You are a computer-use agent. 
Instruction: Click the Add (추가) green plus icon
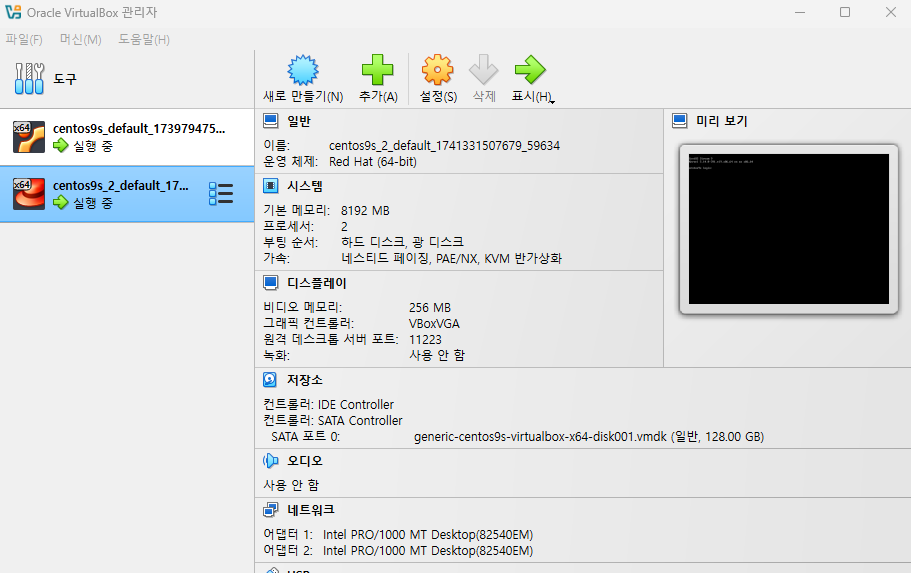tap(378, 70)
